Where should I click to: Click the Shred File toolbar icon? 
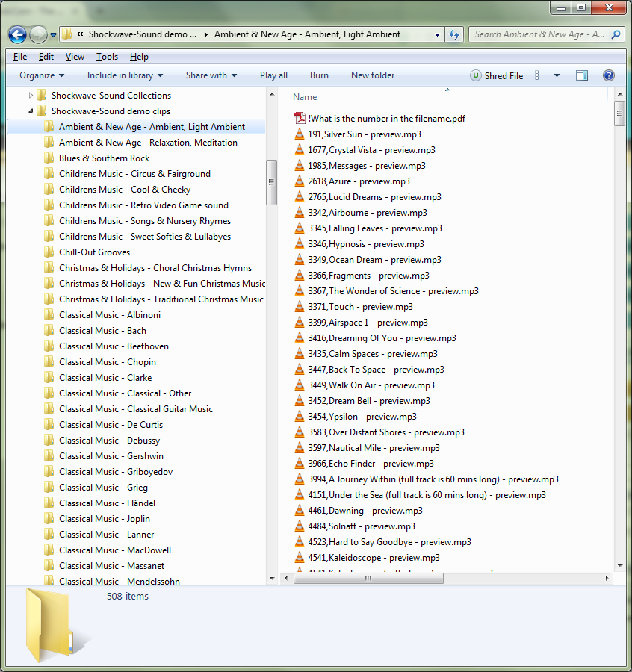click(476, 75)
